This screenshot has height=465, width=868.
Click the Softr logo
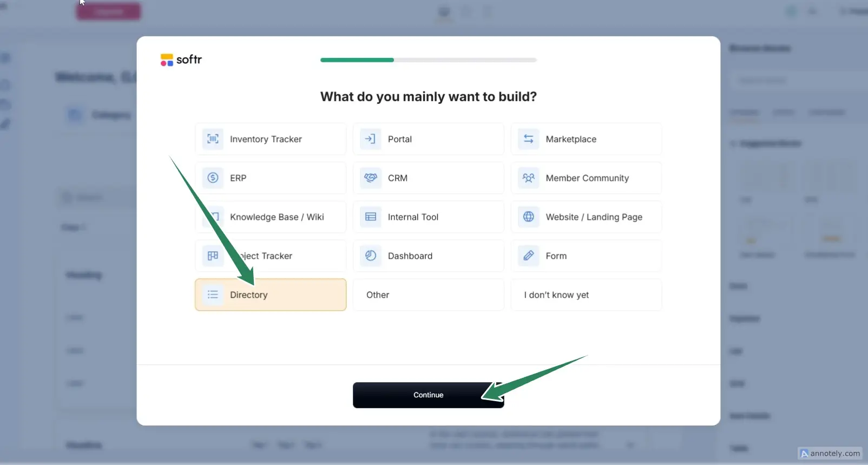pos(181,60)
